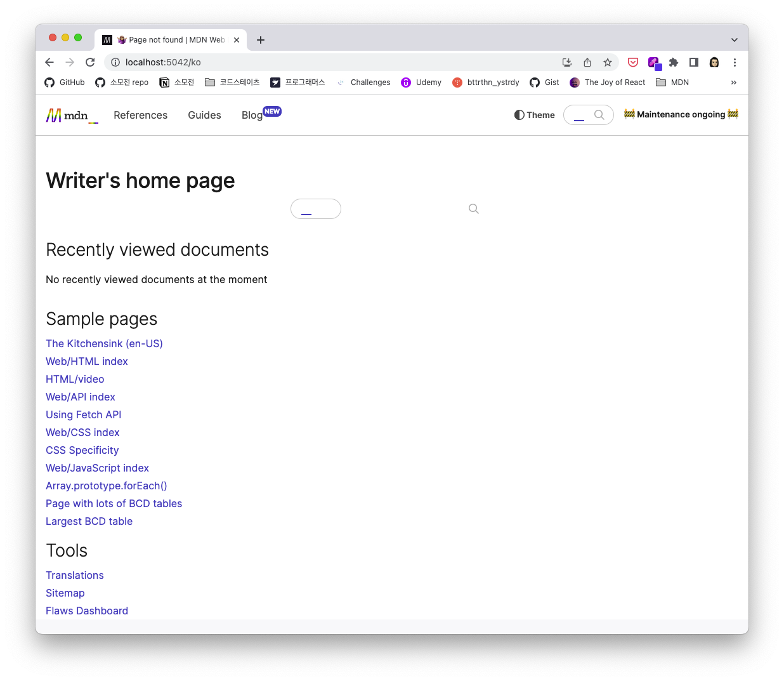Open The Kitchensink (en-US) link
Viewport: 784px width, 681px height.
(104, 343)
